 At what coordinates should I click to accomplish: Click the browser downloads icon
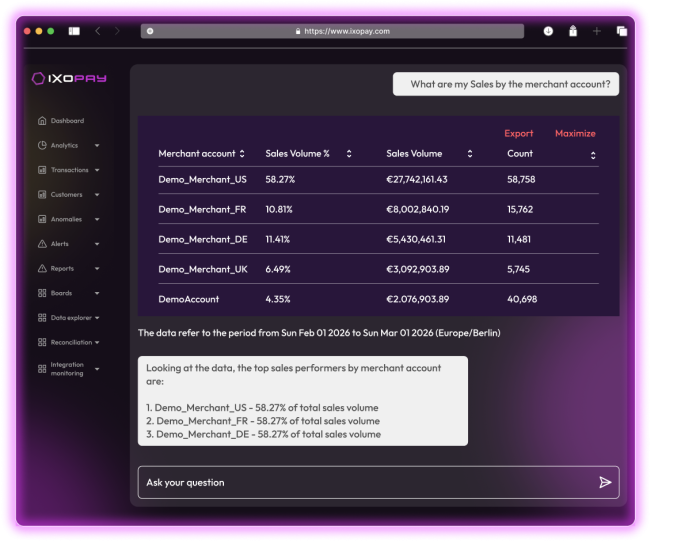click(x=548, y=31)
